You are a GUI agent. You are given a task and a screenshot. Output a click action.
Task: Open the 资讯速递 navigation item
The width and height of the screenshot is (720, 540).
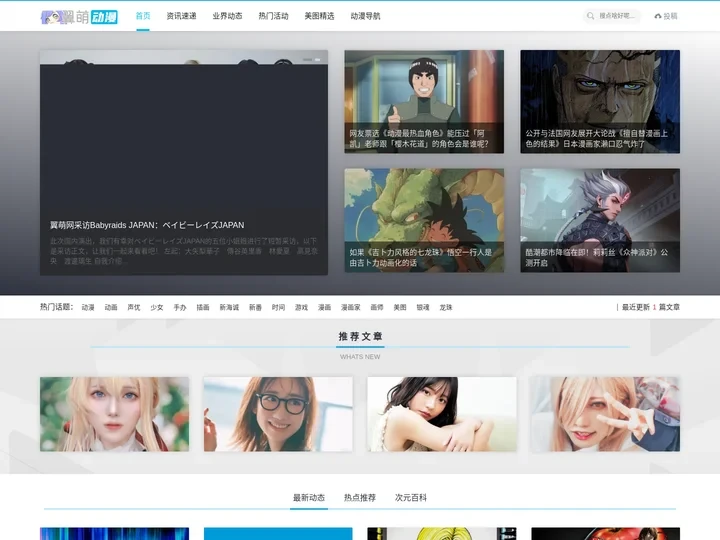pyautogui.click(x=181, y=16)
